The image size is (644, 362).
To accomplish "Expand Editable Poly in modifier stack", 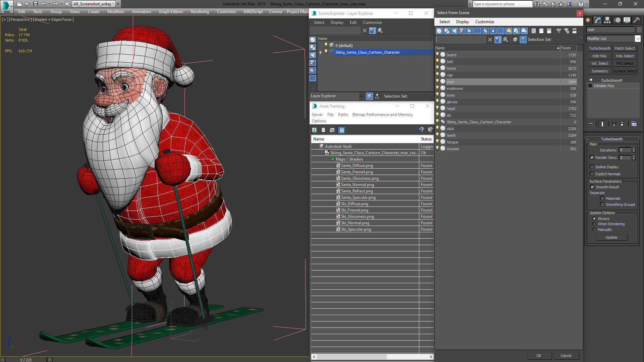I will point(590,86).
